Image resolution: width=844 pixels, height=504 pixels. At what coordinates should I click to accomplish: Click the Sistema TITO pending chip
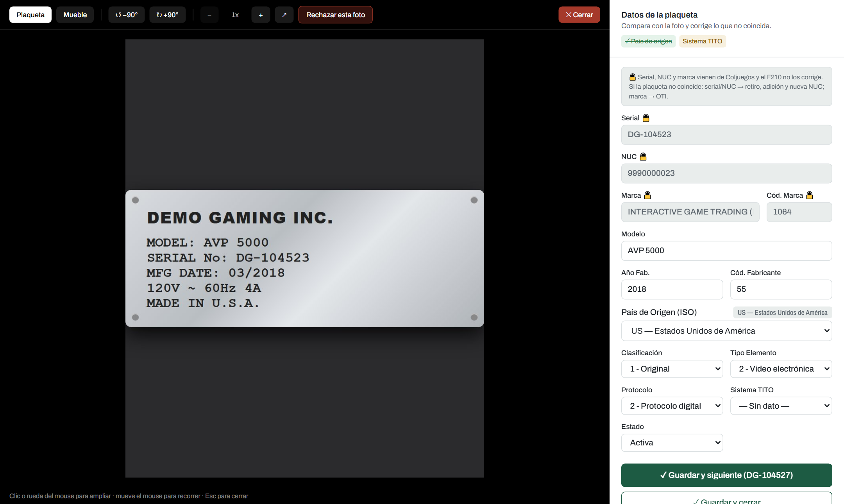702,41
